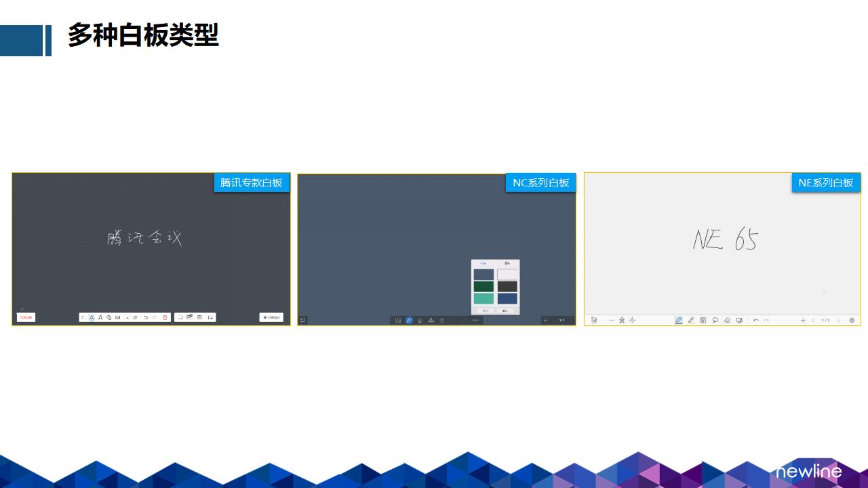868x488 pixels.
Task: Select the eraser in NE whiteboard toolbar
Action: [x=727, y=320]
